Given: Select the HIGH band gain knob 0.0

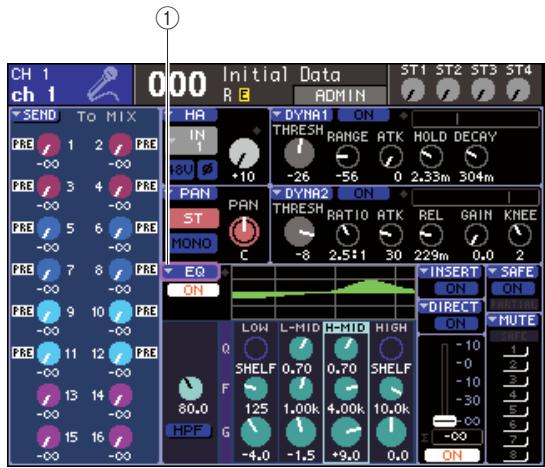Looking at the screenshot, I should (391, 432).
